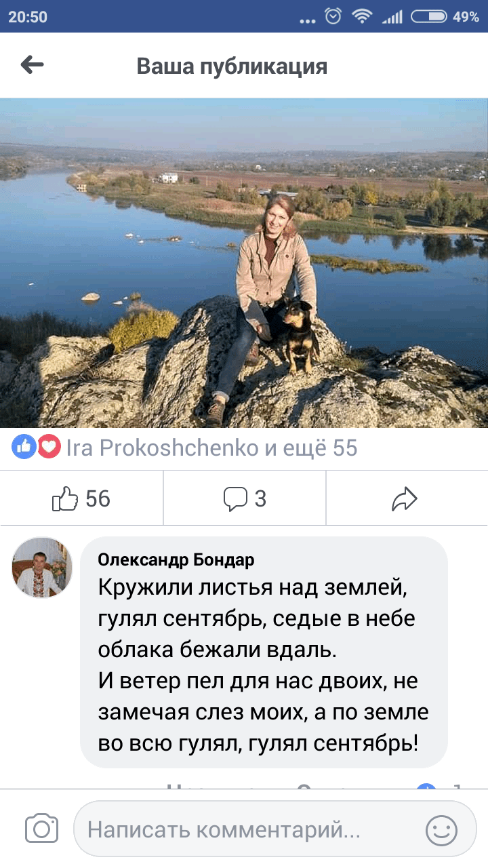
Task: Tap the 3 comments count
Action: (260, 500)
